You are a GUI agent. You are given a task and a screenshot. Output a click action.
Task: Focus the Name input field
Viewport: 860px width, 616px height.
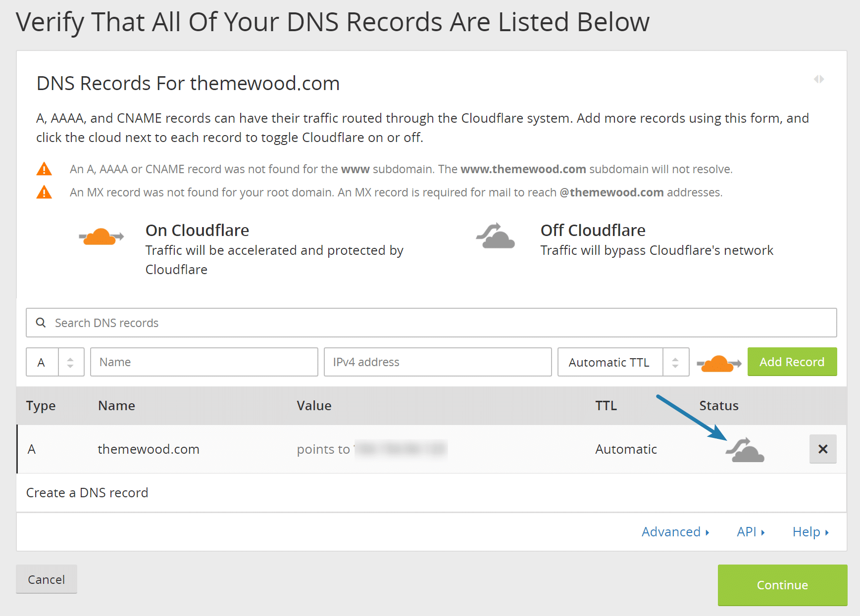point(204,362)
